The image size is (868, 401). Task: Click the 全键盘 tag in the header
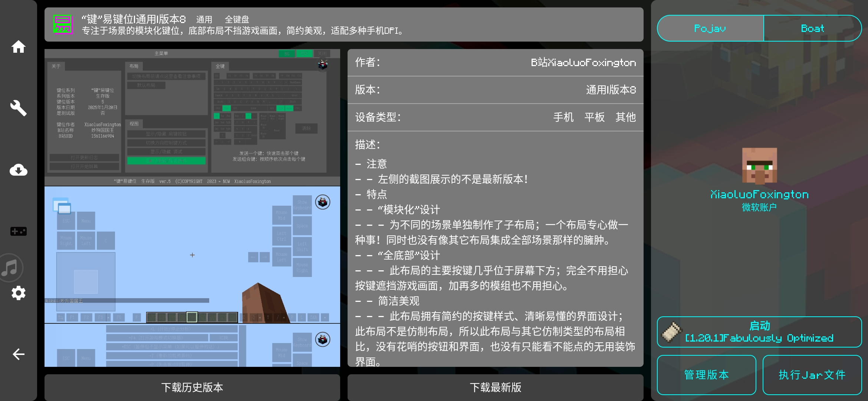[237, 19]
